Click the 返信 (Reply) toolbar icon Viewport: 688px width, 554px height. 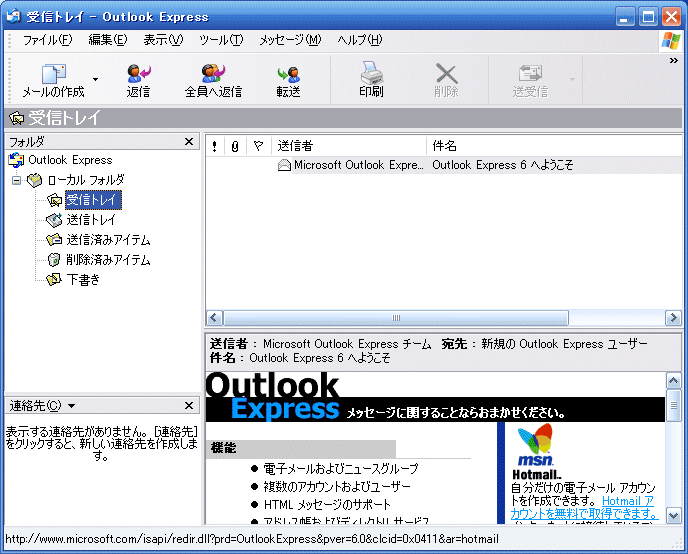pyautogui.click(x=139, y=73)
